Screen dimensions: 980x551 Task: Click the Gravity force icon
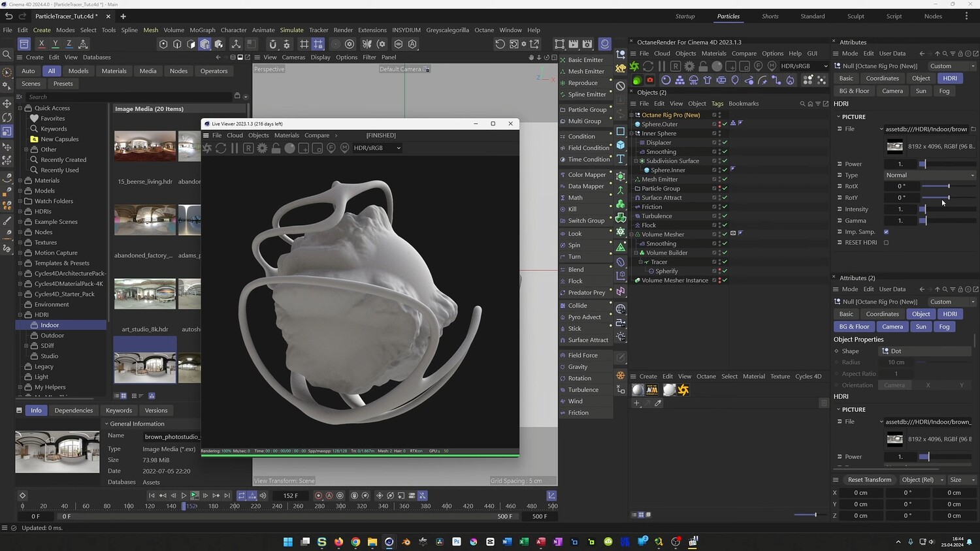[563, 367]
